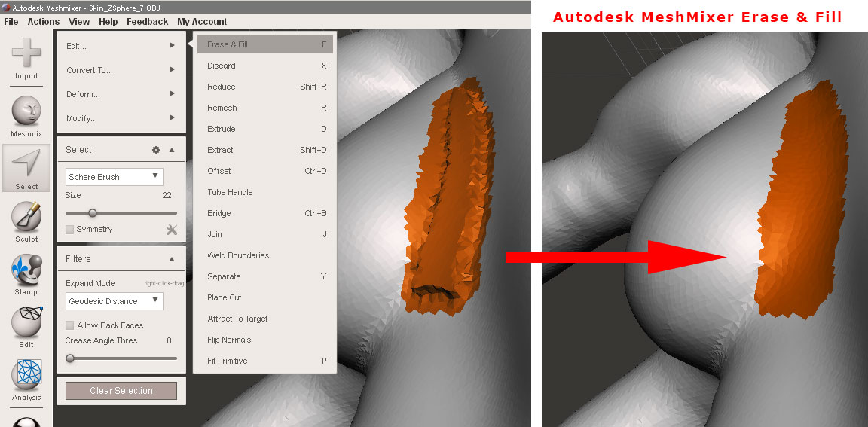Image resolution: width=868 pixels, height=427 pixels.
Task: Open the Actions menu
Action: tap(43, 22)
